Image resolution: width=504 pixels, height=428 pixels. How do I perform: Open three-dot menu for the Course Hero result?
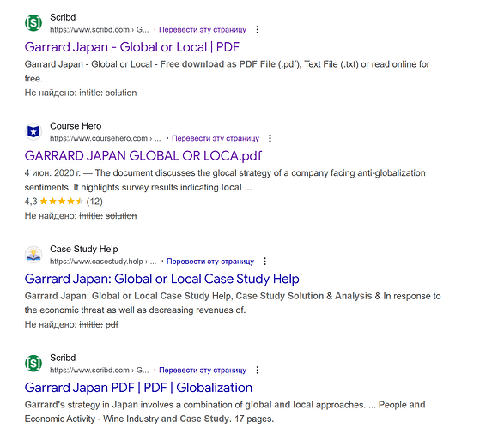270,138
